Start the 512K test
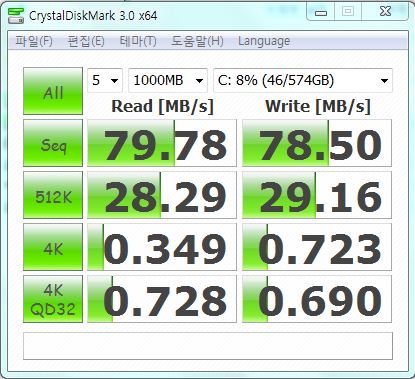The width and height of the screenshot is (415, 379). point(53,195)
